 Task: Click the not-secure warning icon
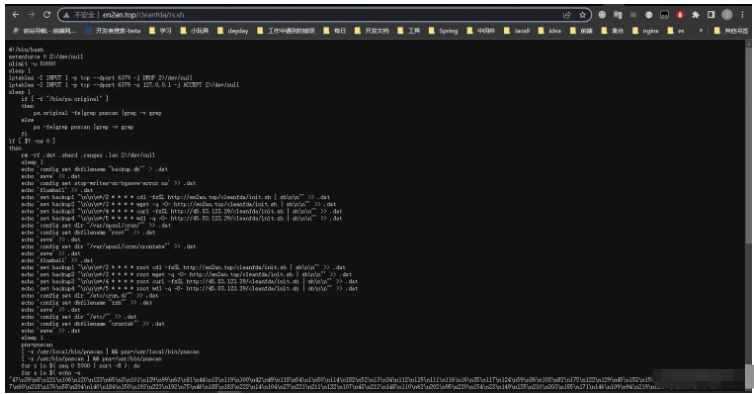point(66,15)
